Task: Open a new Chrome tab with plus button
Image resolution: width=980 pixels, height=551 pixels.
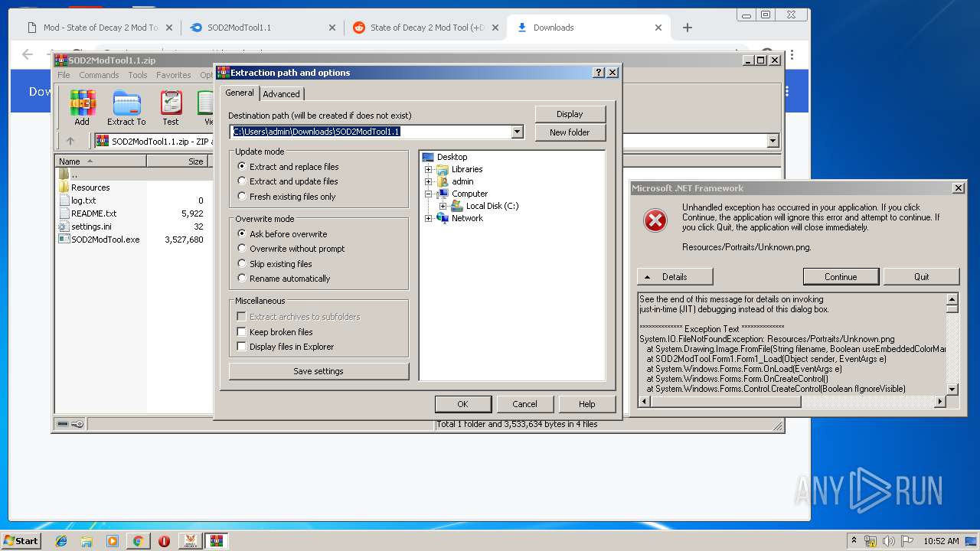Action: click(687, 28)
